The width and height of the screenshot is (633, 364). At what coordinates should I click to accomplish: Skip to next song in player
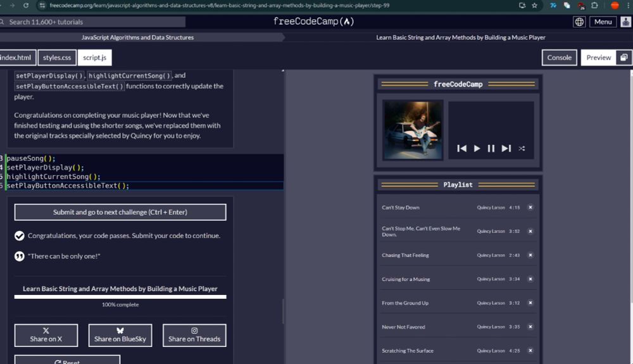(506, 149)
